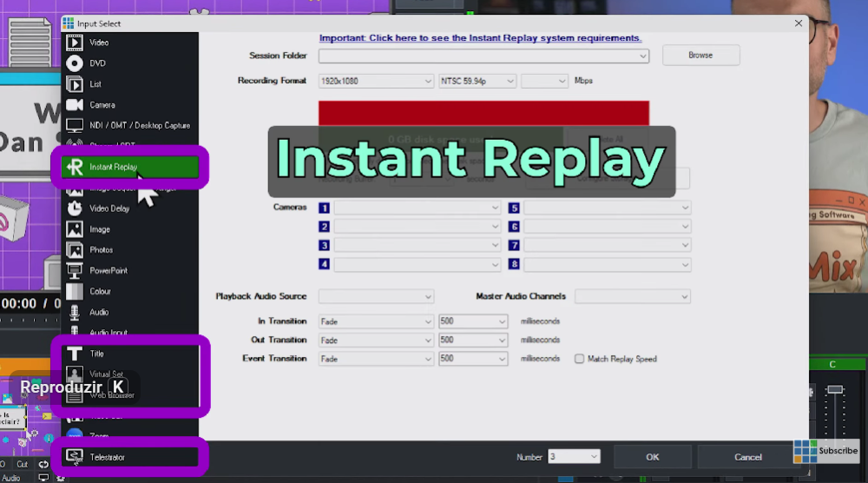Screen dimensions: 868x483
Task: Open the Video Delay input icon
Action: [75, 208]
